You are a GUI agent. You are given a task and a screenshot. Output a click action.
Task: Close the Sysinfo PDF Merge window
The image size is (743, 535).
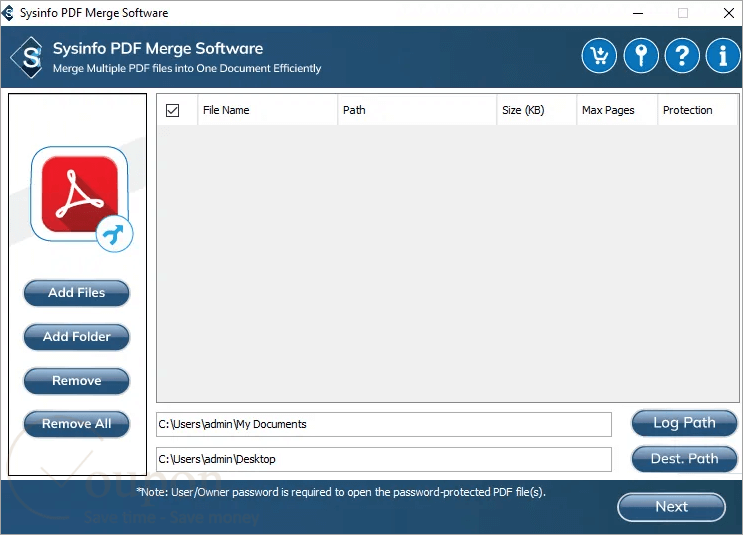[x=729, y=13]
